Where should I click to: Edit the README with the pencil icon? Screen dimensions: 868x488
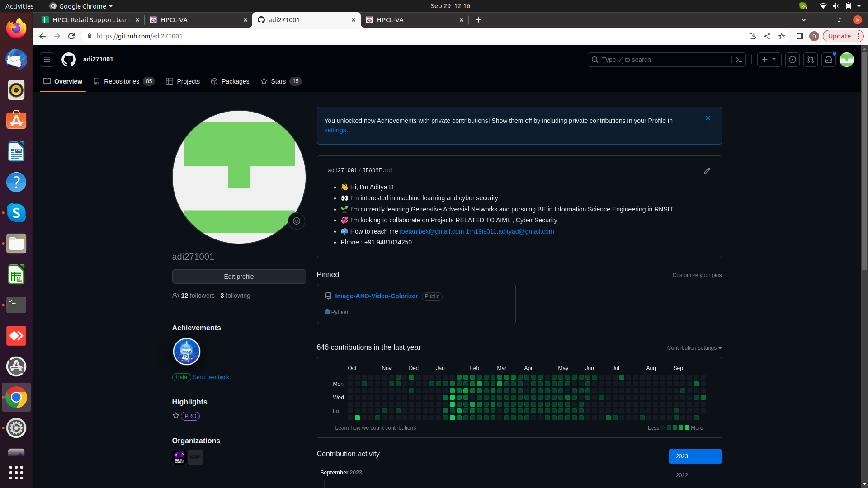707,171
